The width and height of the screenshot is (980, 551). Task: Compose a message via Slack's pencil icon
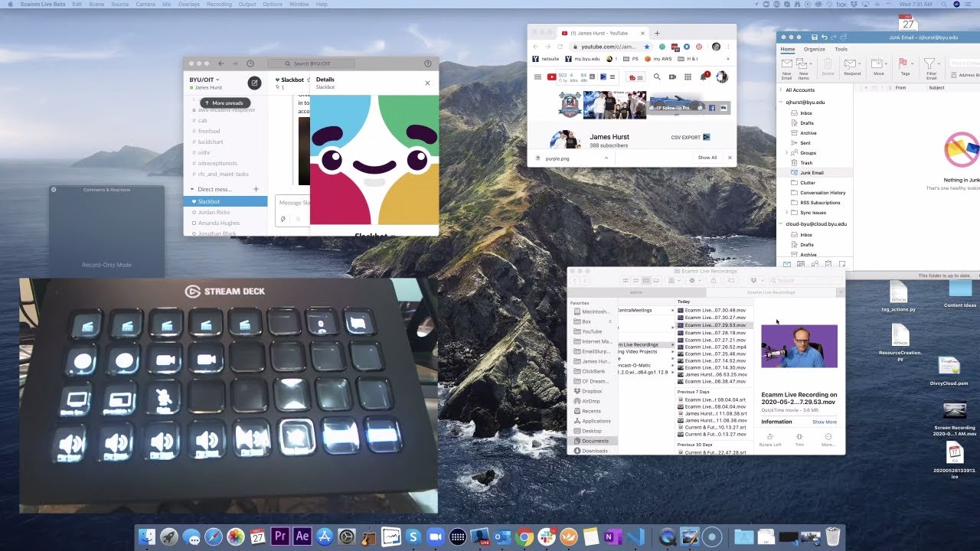[254, 83]
